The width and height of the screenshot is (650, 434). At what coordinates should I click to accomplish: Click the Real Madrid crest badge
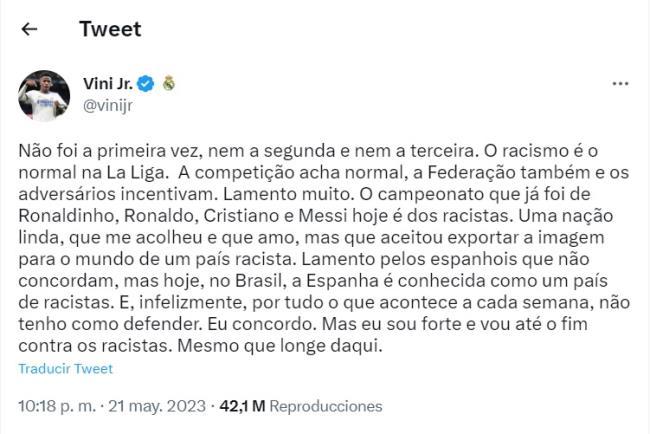coord(168,83)
